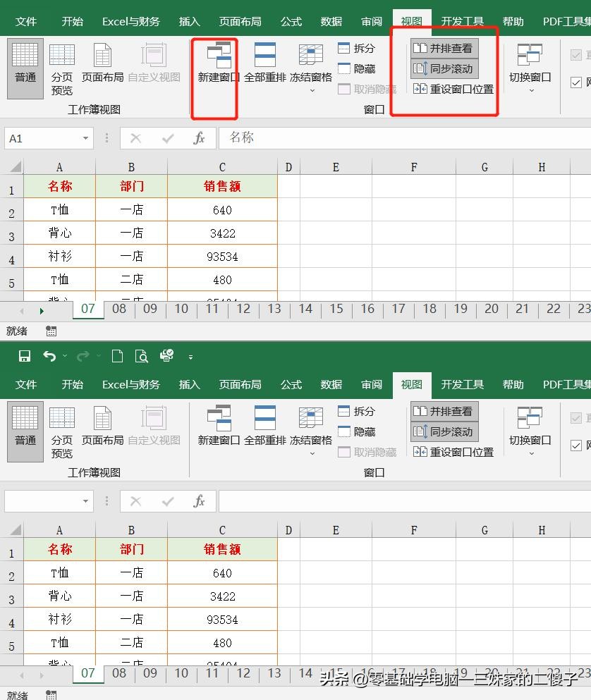Toggle the checked box in bottom window ribbon
591x700 pixels.
(576, 446)
